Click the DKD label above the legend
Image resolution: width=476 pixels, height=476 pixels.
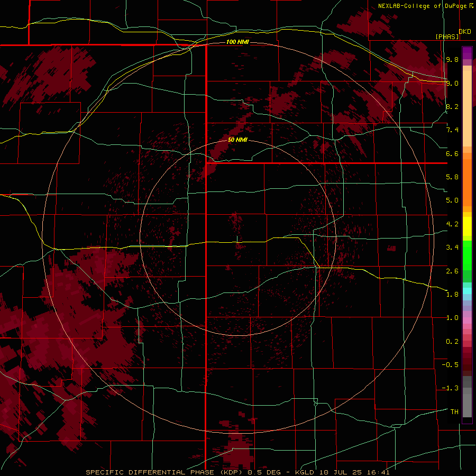tap(465, 32)
